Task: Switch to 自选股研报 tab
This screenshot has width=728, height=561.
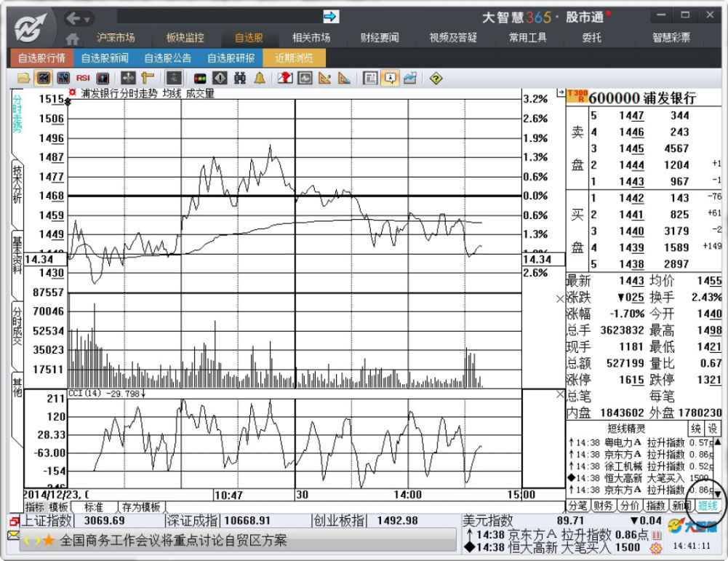Action: tap(231, 58)
